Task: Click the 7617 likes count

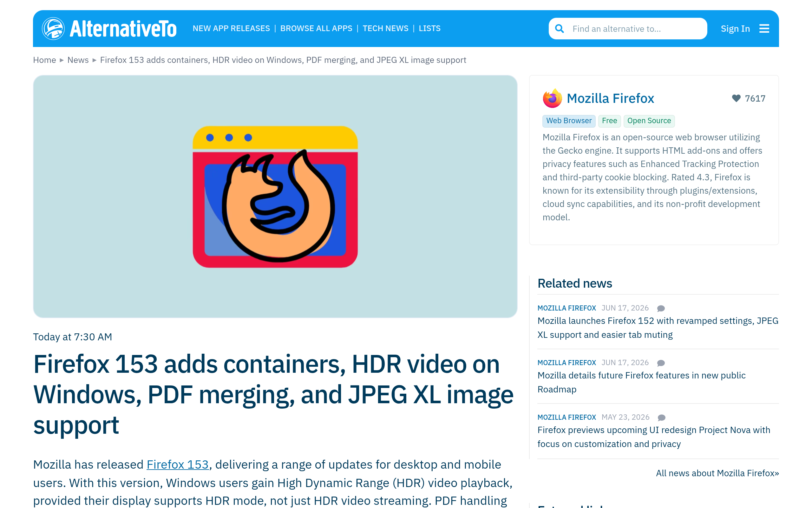Action: click(755, 98)
